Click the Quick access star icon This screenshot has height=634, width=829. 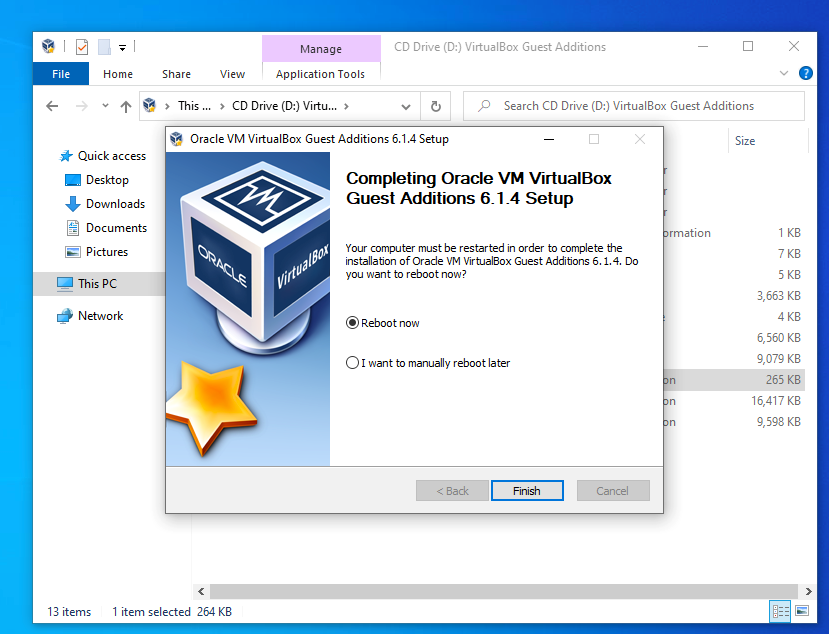click(66, 156)
